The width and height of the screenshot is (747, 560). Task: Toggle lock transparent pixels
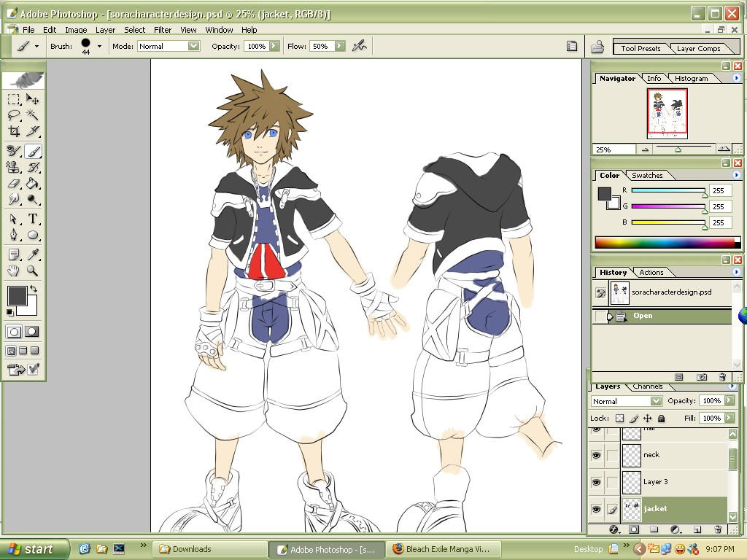pyautogui.click(x=619, y=418)
